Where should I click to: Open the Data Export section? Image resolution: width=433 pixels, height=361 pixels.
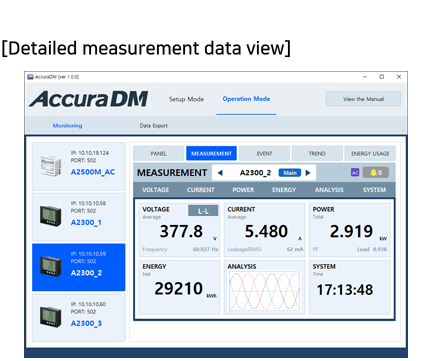click(154, 126)
